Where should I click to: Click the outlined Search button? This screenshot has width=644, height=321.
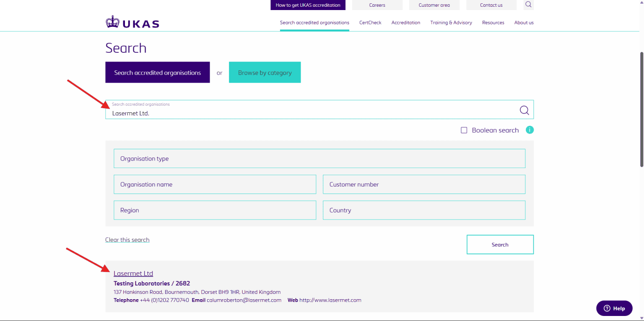500,244
